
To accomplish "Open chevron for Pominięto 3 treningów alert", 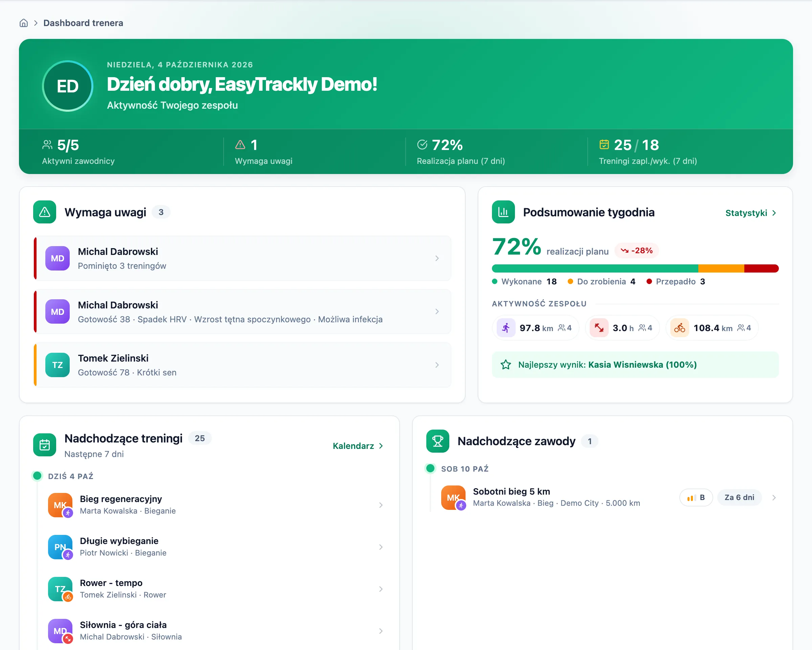I will click(x=437, y=259).
